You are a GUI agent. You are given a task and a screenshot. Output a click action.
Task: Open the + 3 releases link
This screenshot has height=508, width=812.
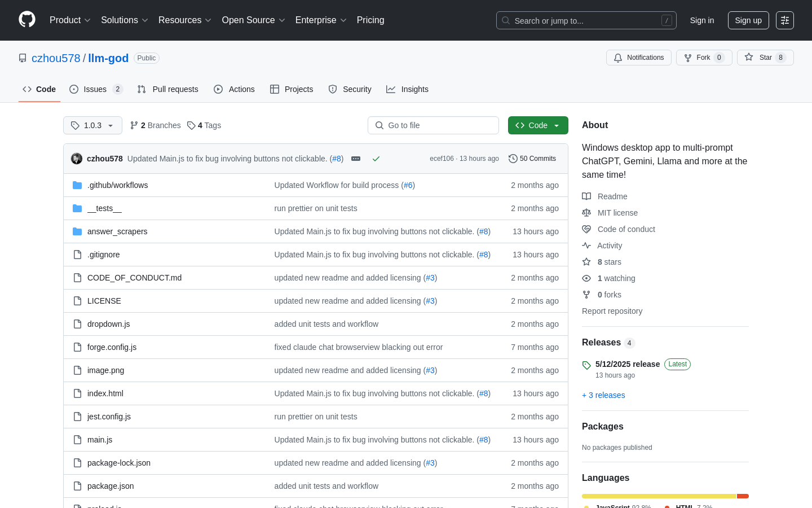(x=603, y=395)
